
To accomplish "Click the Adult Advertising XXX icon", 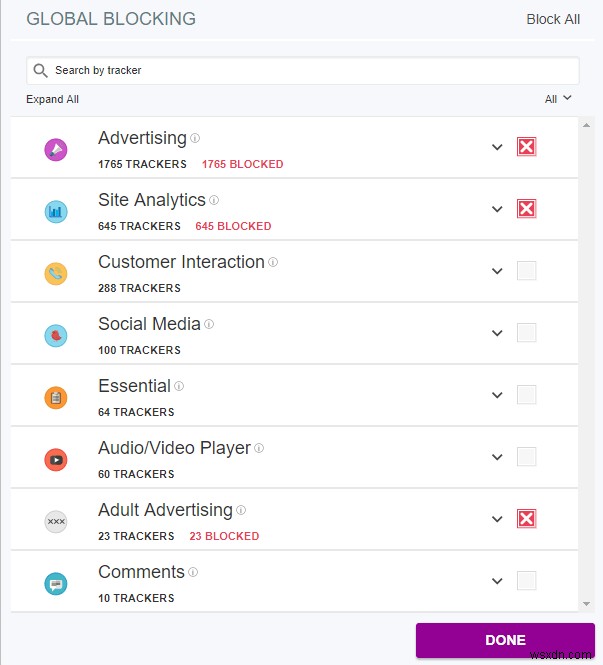I will (56, 522).
